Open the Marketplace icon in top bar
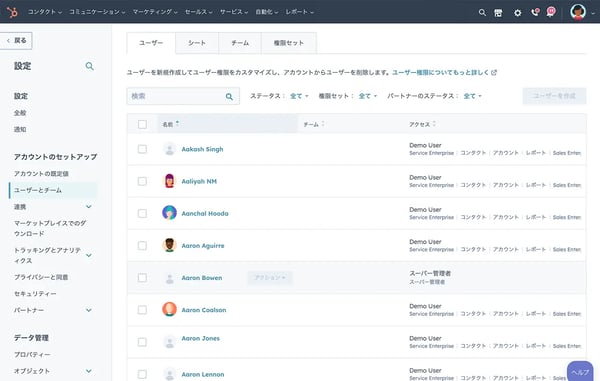600x381 pixels. (x=498, y=13)
